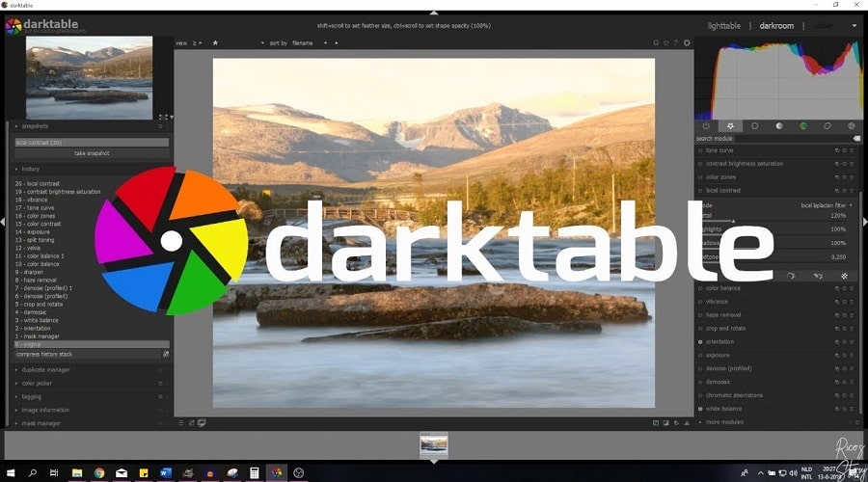Switch to the darkroom view

776,25
